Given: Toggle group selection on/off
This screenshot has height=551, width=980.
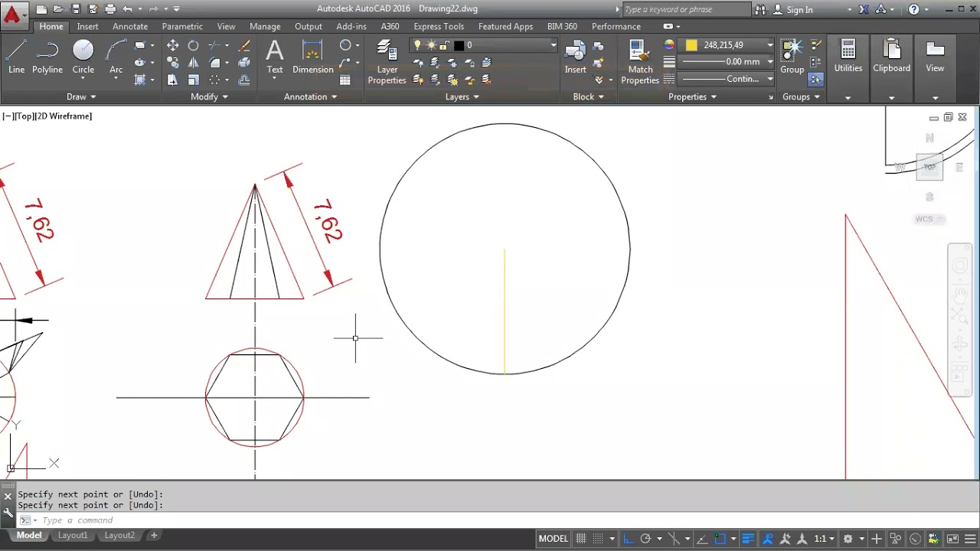Looking at the screenshot, I should [815, 79].
